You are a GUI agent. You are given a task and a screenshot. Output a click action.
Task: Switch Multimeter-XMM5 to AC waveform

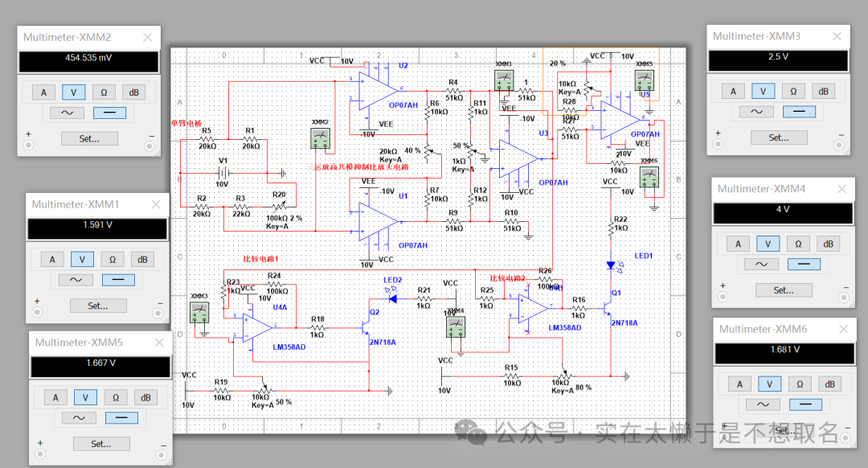[79, 417]
